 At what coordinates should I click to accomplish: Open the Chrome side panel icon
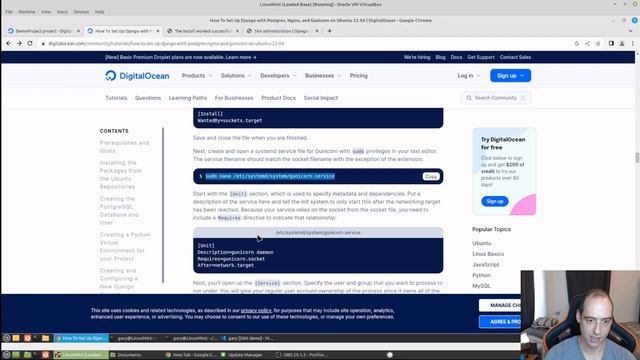[611, 43]
